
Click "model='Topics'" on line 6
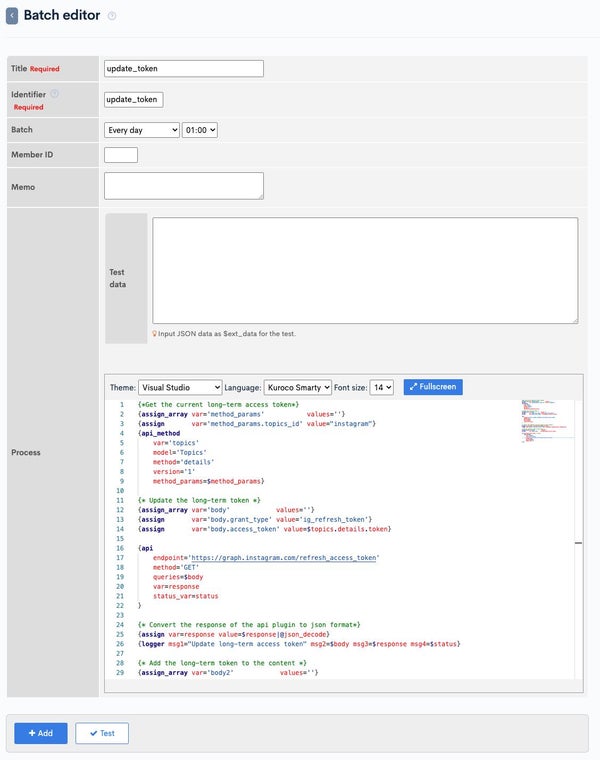pyautogui.click(x=180, y=453)
